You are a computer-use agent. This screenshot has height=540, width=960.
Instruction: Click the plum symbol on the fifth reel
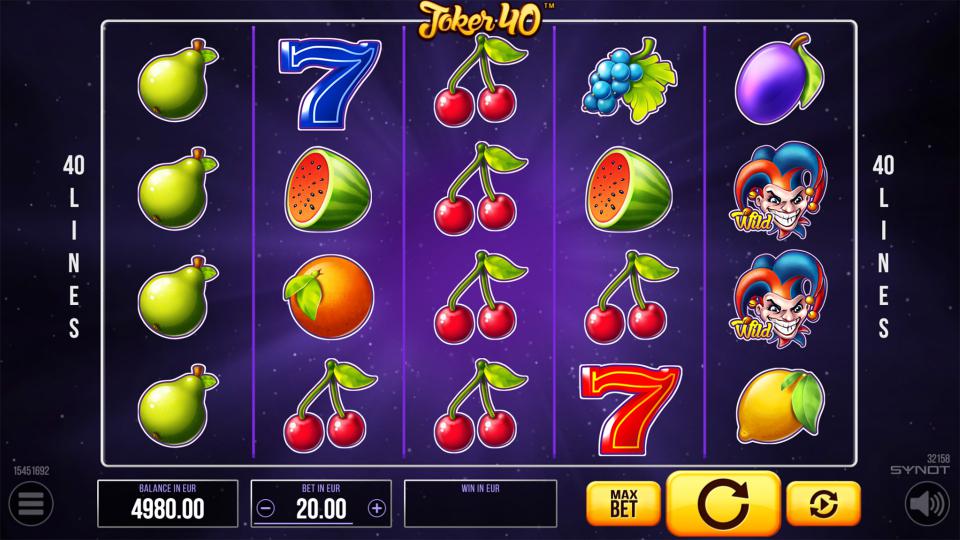pyautogui.click(x=779, y=80)
